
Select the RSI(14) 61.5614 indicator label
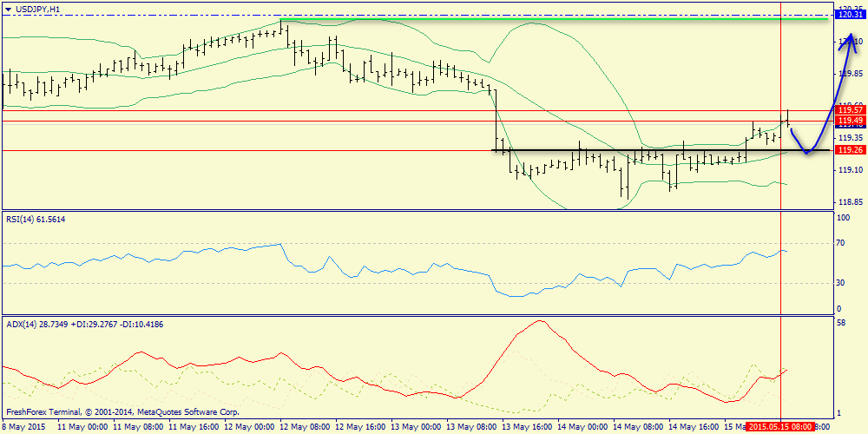tap(37, 220)
